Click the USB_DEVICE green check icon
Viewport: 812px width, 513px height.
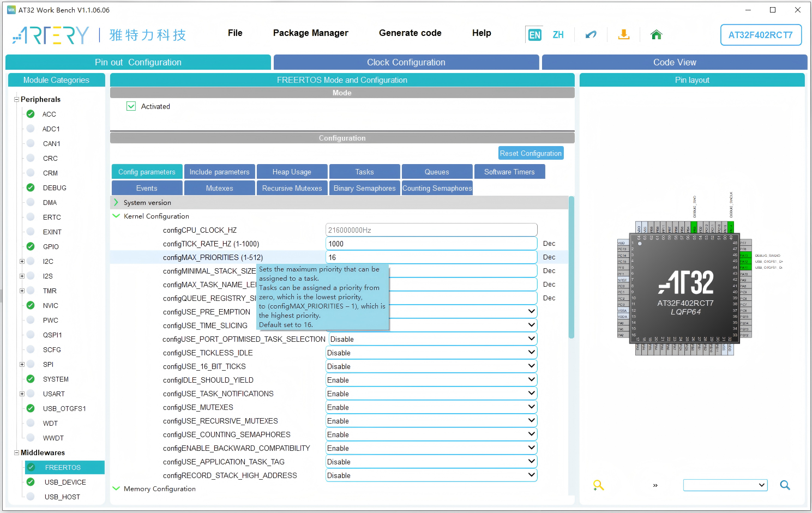click(31, 482)
